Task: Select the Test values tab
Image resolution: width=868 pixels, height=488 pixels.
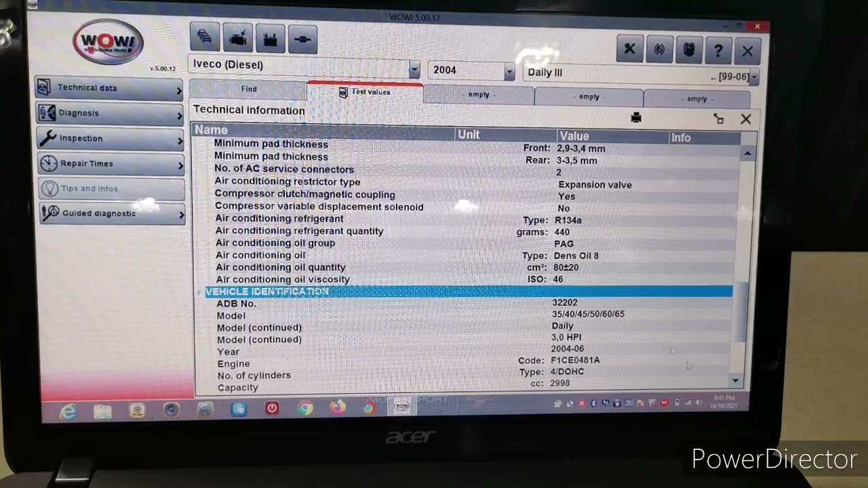Action: coord(366,93)
